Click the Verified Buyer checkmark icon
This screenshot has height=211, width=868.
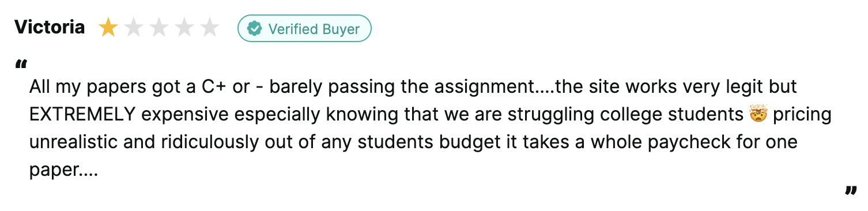254,29
